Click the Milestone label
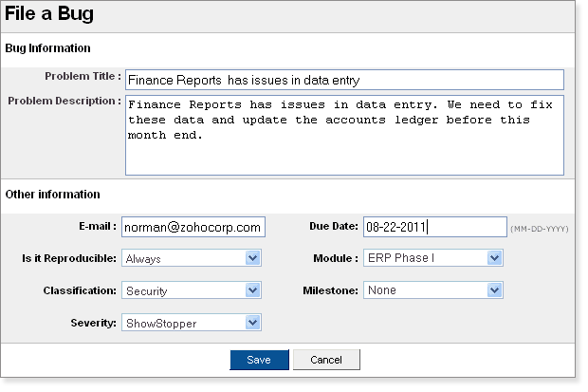Screen dimensions: 588x392 [330, 291]
